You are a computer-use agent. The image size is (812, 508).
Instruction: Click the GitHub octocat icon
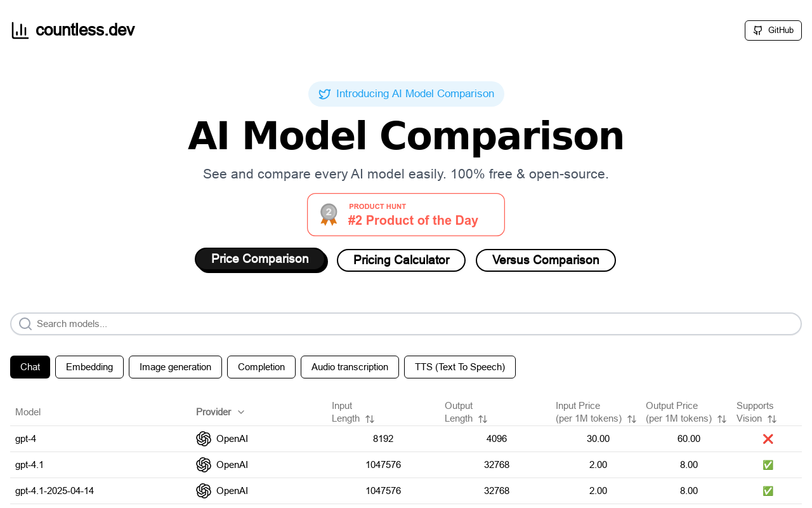pos(757,30)
